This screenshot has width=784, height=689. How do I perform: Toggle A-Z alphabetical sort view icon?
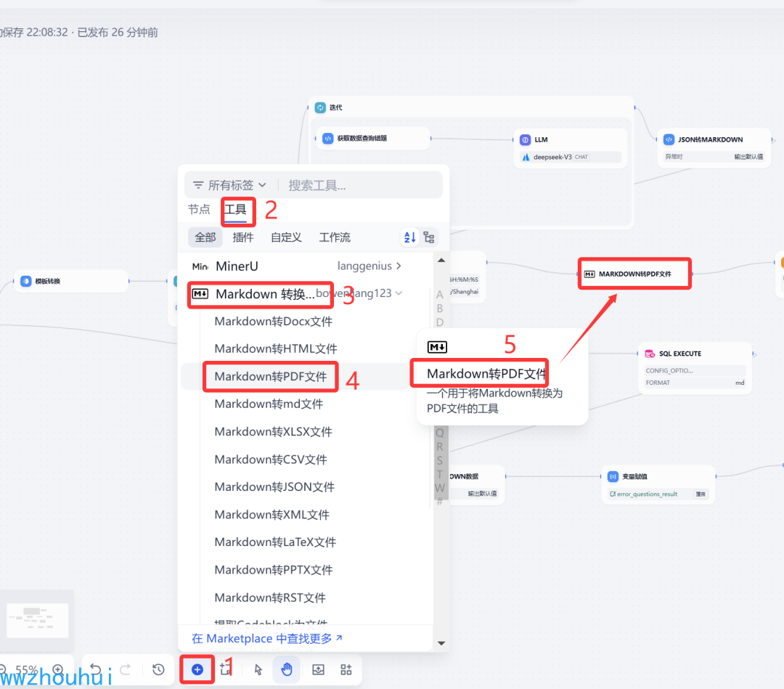[410, 237]
